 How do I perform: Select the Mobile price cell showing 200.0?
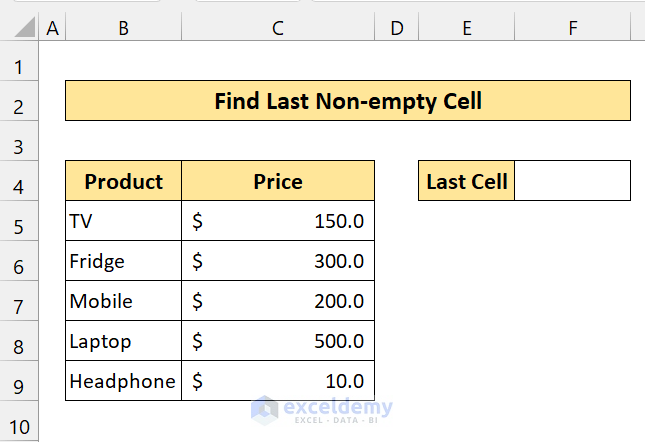tap(278, 301)
